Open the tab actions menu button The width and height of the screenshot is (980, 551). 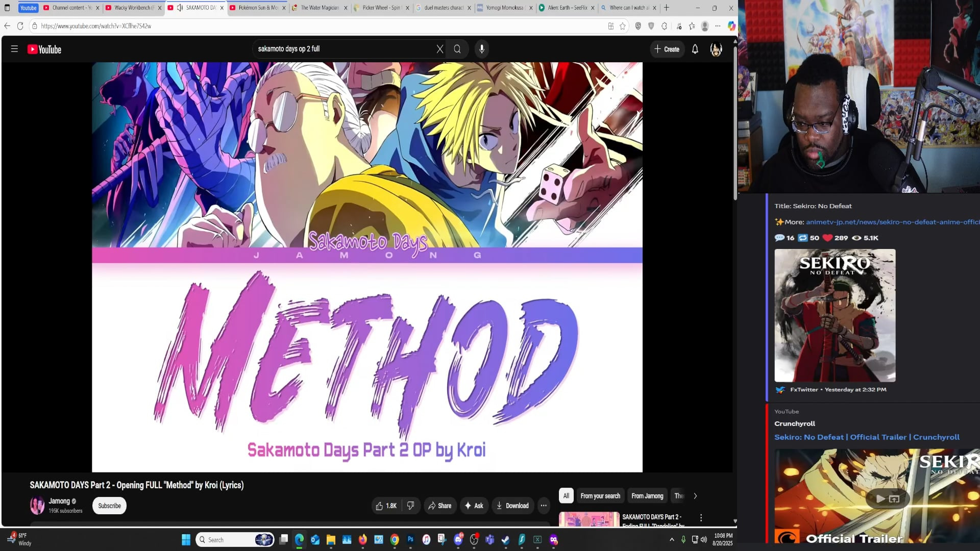coord(7,8)
